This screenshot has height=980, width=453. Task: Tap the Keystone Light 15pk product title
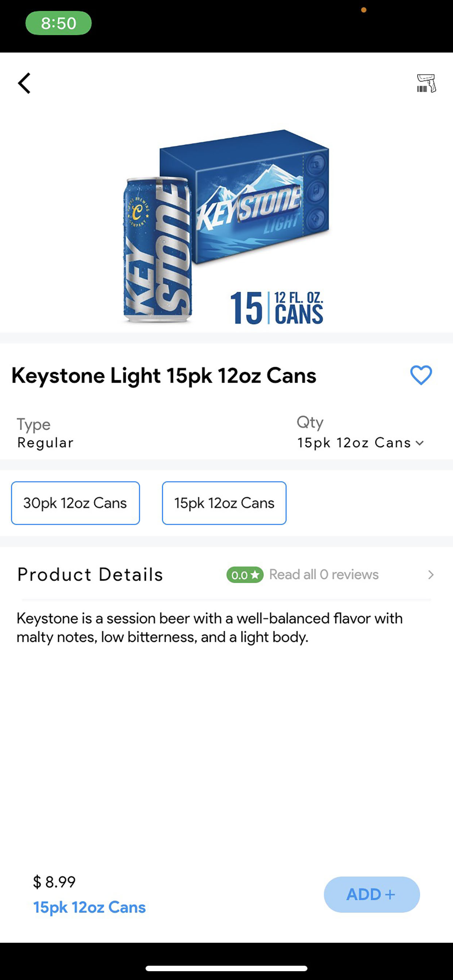164,376
